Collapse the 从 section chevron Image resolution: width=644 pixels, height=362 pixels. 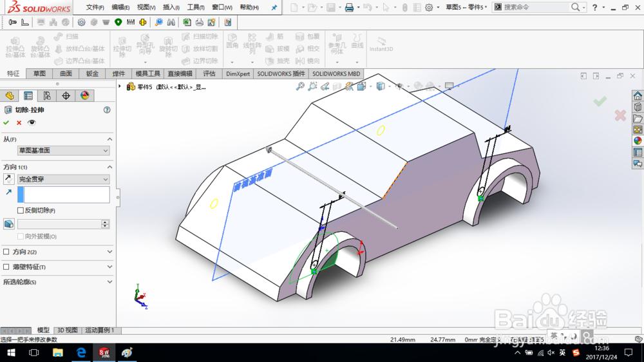coord(109,139)
